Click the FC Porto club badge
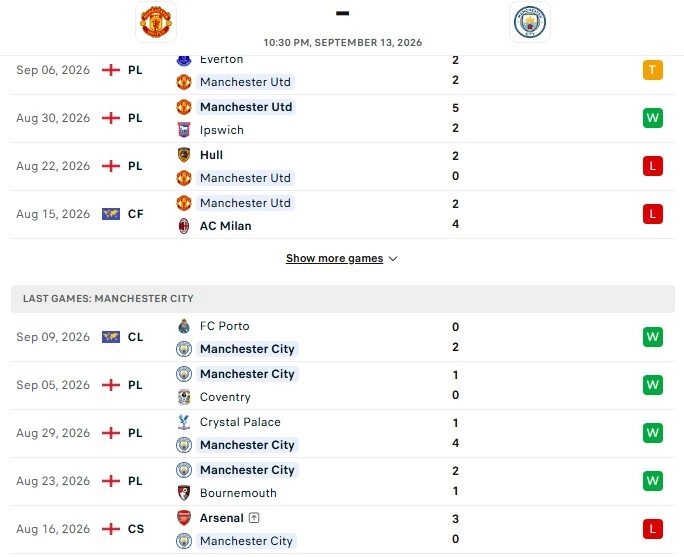This screenshot has height=557, width=684. point(184,326)
